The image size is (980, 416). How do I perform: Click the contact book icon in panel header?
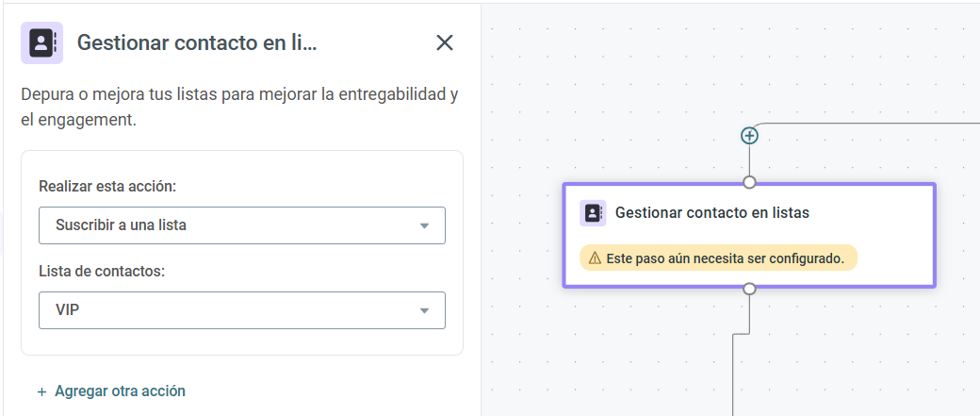coord(41,43)
